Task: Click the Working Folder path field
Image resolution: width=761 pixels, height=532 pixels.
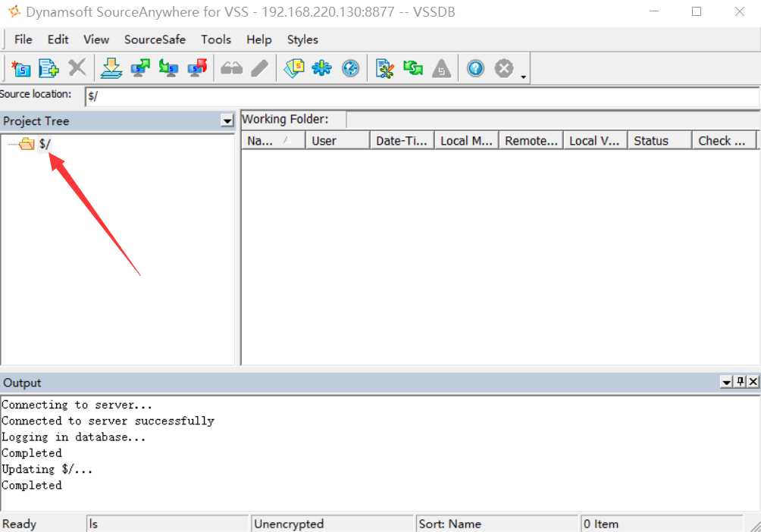Action: pyautogui.click(x=553, y=120)
